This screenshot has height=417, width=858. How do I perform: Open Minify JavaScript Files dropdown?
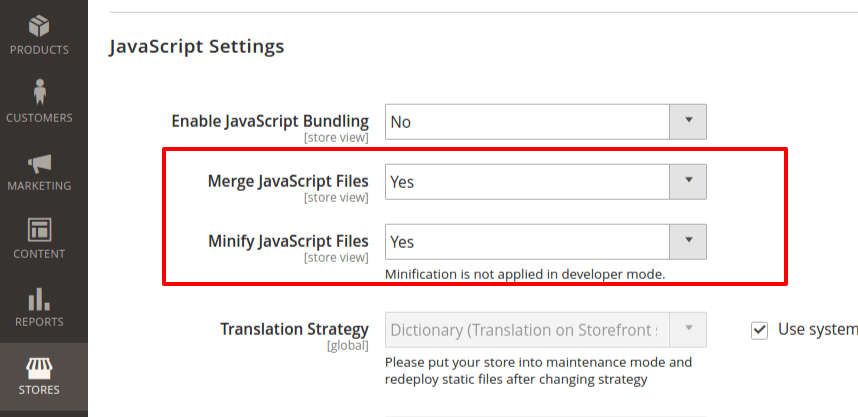click(546, 241)
